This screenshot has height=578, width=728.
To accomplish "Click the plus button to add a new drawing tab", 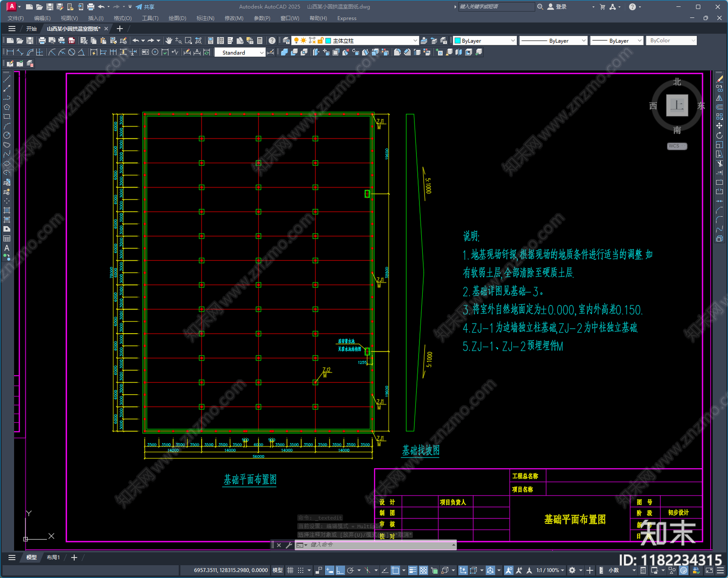I will (x=120, y=29).
